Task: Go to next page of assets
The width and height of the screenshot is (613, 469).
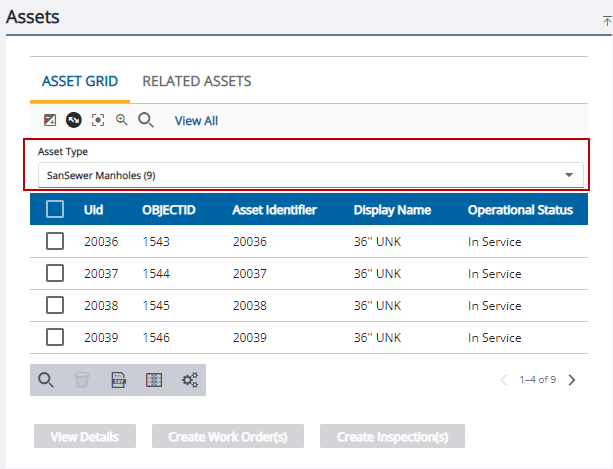Action: click(x=572, y=380)
